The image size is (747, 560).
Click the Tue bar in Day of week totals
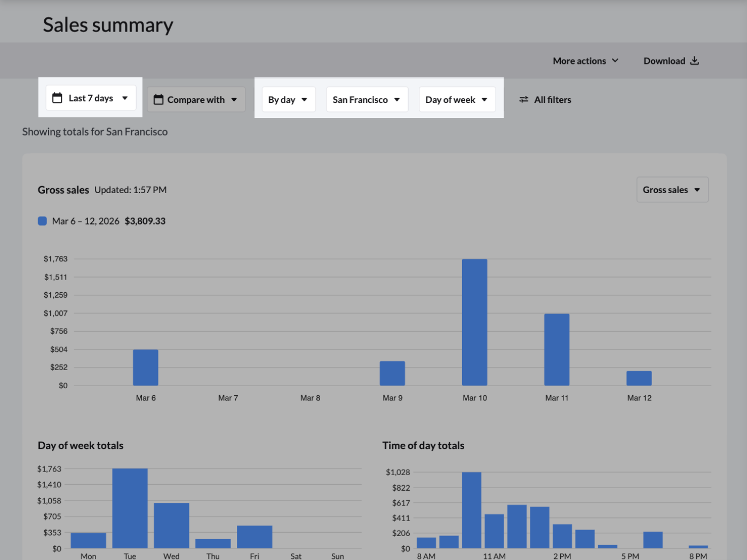tap(130, 508)
